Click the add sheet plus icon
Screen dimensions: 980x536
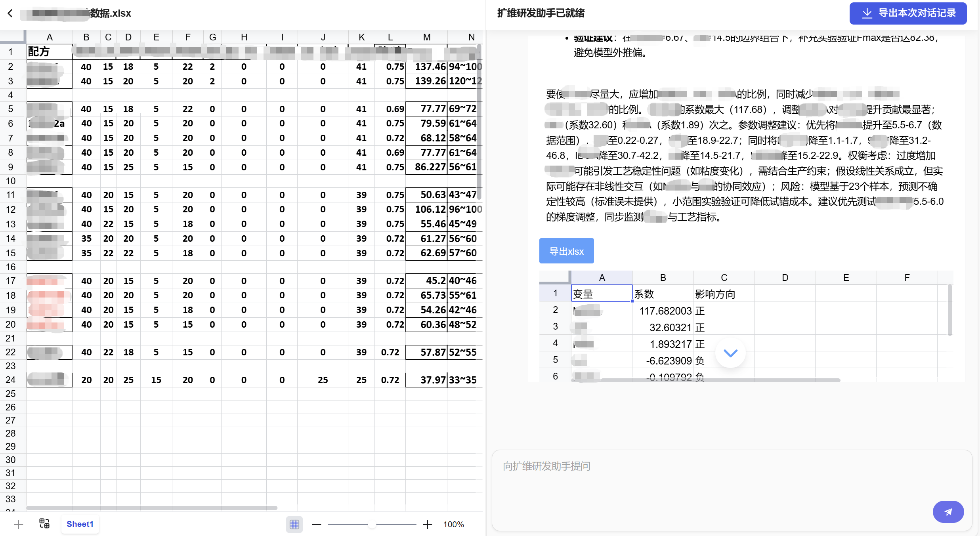pyautogui.click(x=18, y=525)
